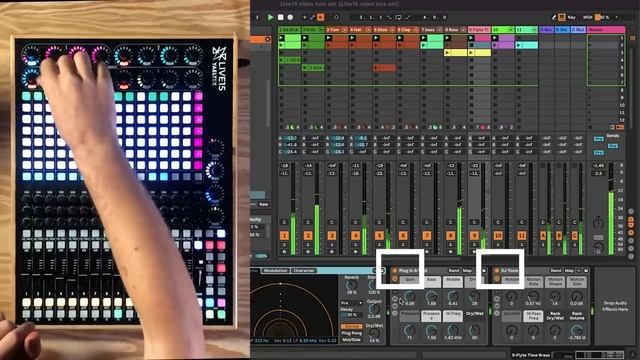Launch purple second-row clip in track 10

495,45
